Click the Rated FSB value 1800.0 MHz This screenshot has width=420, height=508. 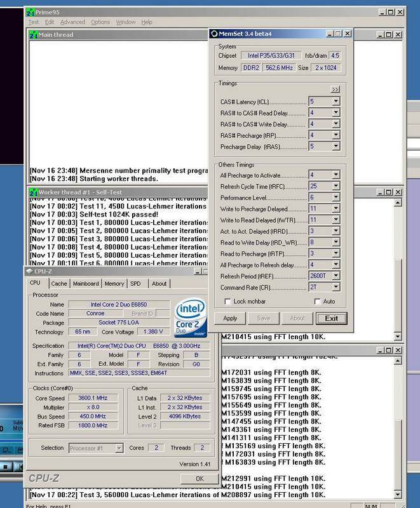coord(93,425)
